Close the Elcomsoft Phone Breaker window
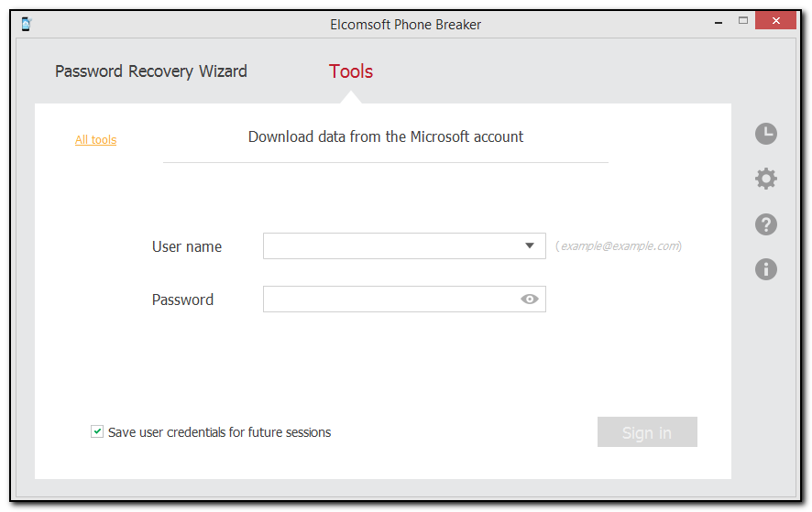Screen dimensions: 812x512 coord(775,21)
